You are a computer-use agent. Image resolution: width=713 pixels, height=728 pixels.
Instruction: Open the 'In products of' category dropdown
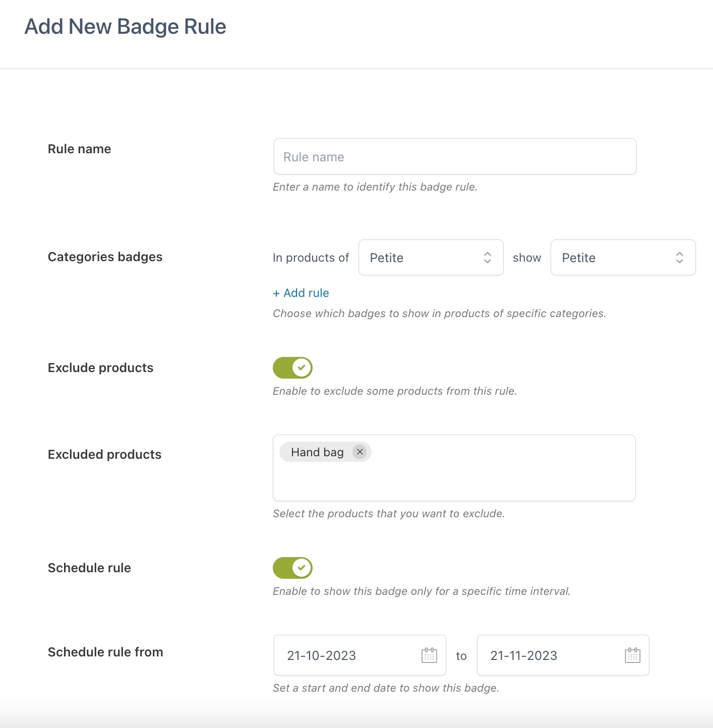(431, 258)
